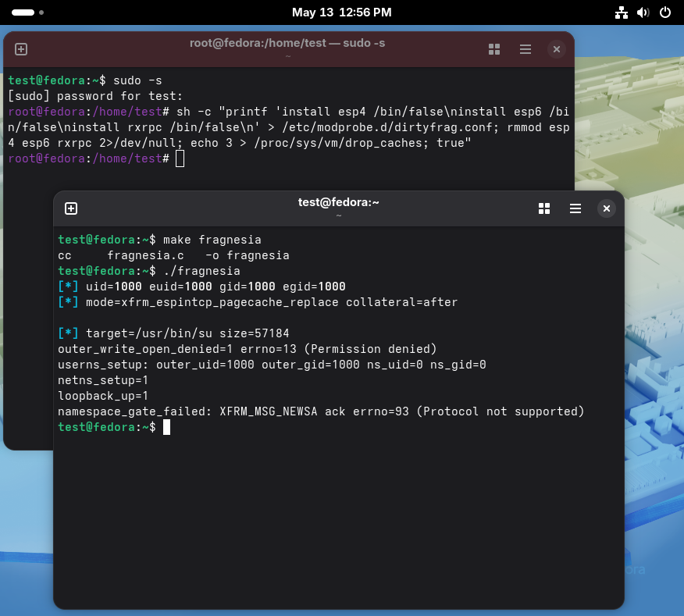Open hamburger menu in front test@fedora terminal

(575, 208)
